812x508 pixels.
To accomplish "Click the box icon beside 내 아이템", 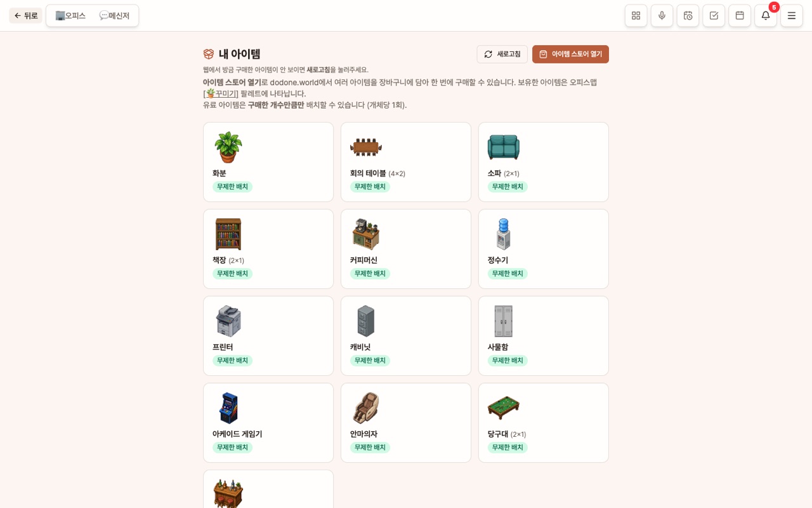I will click(x=209, y=54).
